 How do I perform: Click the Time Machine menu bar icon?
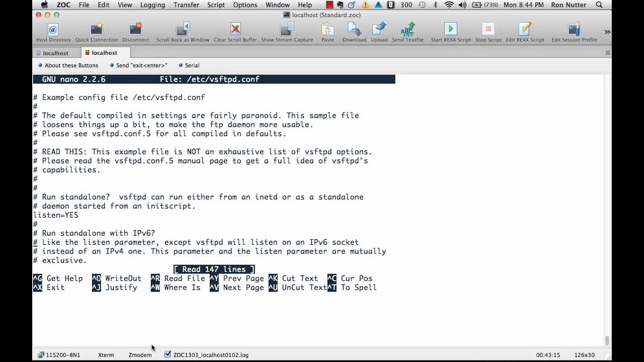point(422,5)
